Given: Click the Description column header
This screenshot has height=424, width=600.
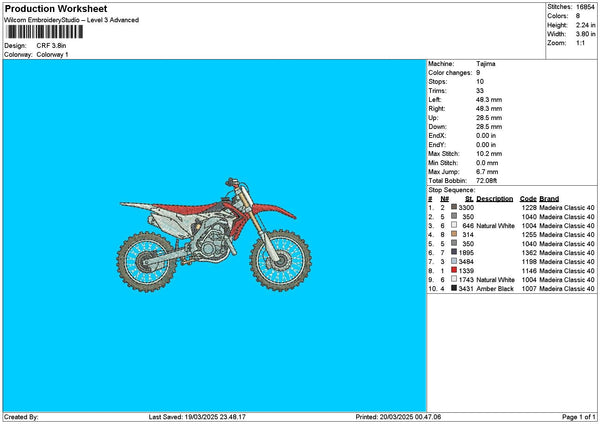Looking at the screenshot, I should coord(494,199).
